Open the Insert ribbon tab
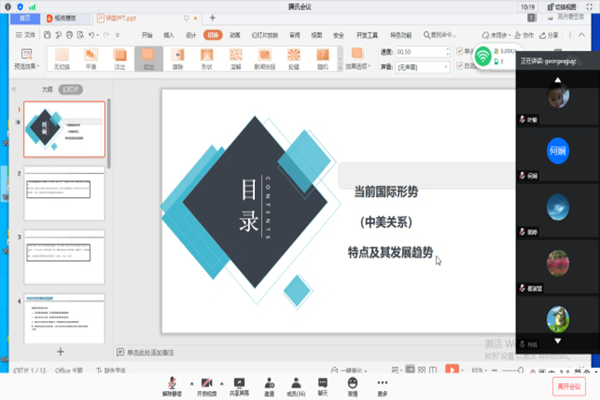 point(168,34)
